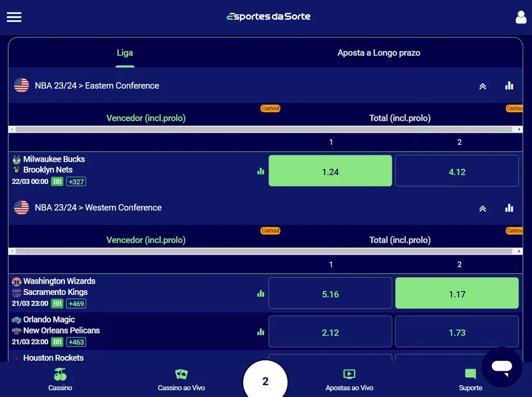Open Apostas ao Vivo section

[349, 380]
